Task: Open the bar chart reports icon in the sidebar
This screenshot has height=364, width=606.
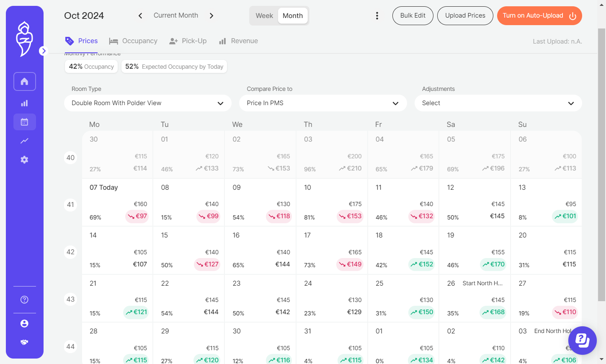Action: tap(24, 103)
